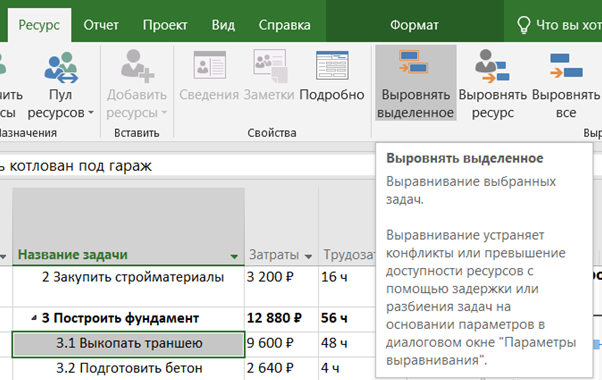Image resolution: width=602 pixels, height=380 pixels.
Task: Click work cell 4 ч
Action: 347,368
